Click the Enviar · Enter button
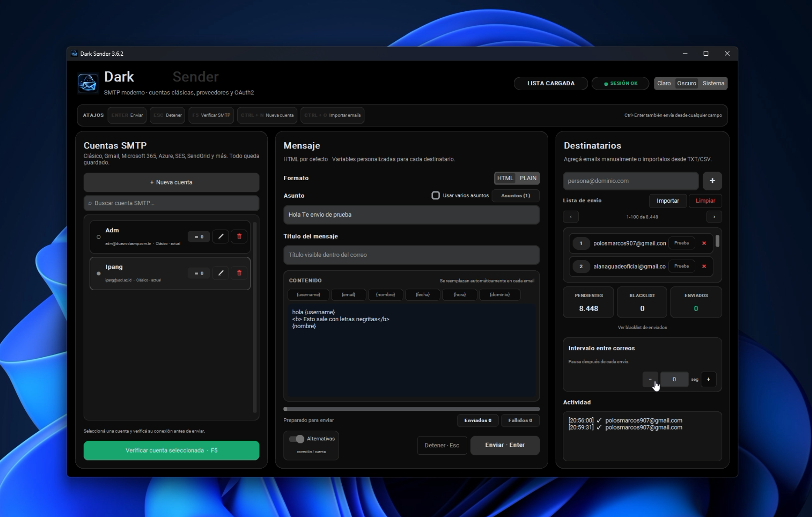Viewport: 812px width, 517px height. pyautogui.click(x=505, y=445)
